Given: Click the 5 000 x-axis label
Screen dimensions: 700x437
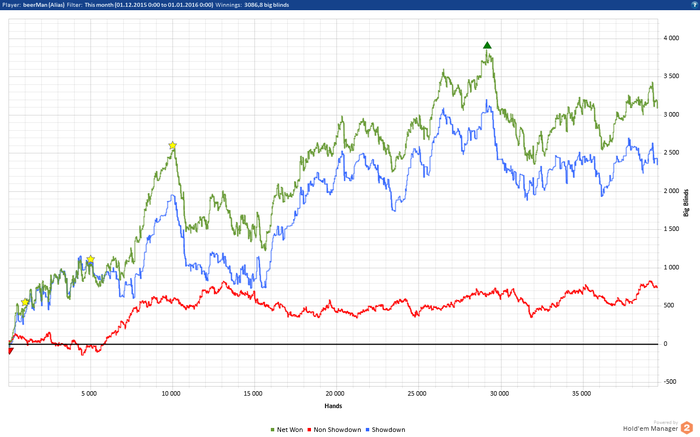Looking at the screenshot, I should [x=89, y=394].
